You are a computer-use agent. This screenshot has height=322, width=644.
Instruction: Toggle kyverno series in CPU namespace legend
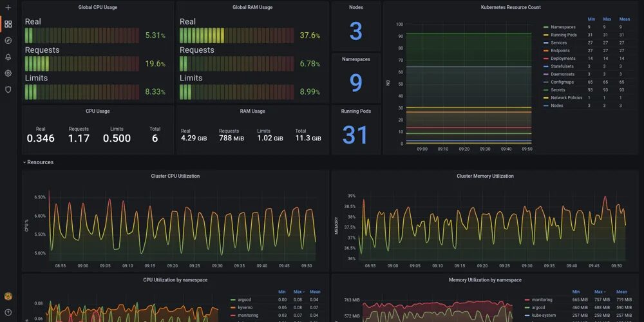tap(245, 308)
